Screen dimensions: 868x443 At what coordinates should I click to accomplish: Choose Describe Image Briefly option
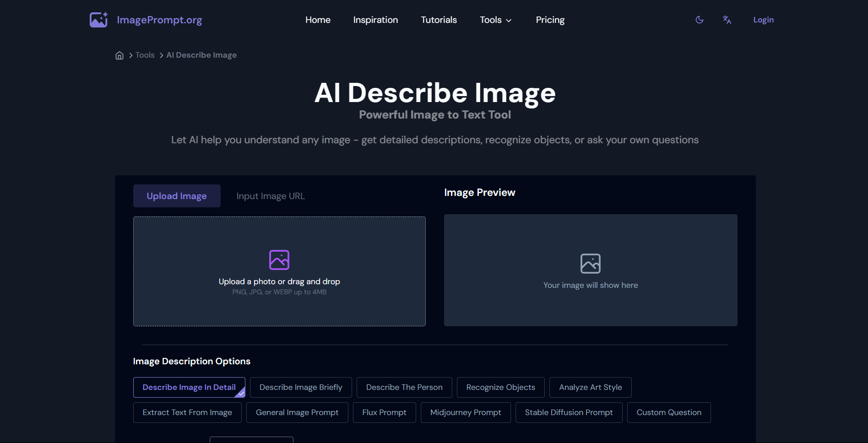tap(301, 387)
